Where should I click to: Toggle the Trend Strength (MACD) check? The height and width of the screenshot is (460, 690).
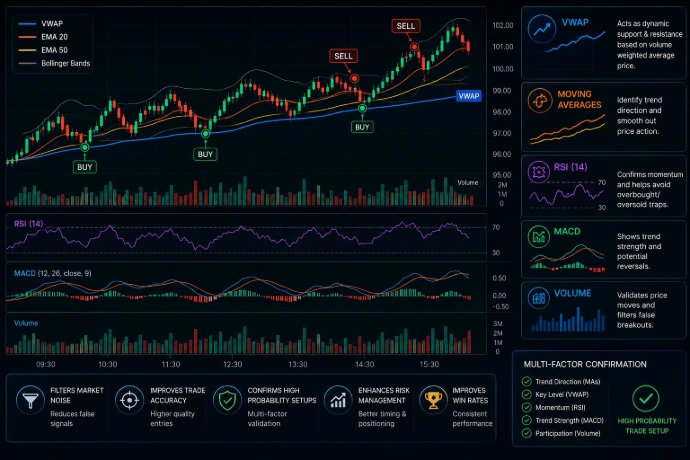pos(526,420)
